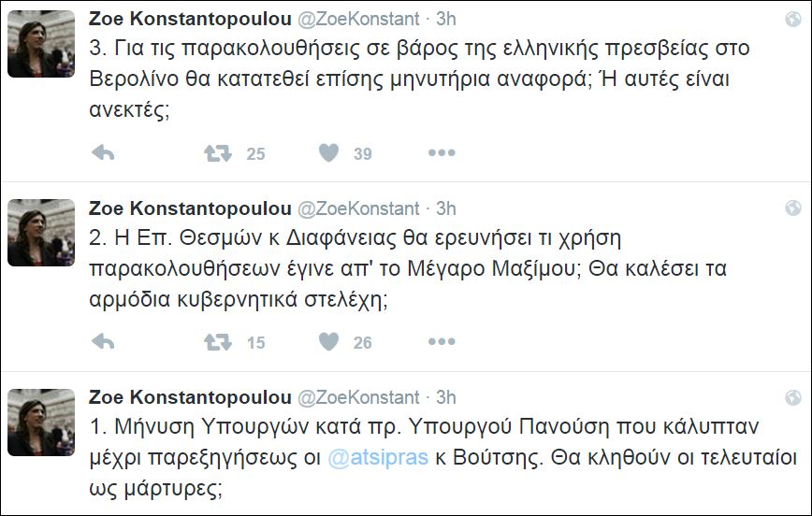The width and height of the screenshot is (812, 516).
Task: Open more options on tweet 2
Action: 442,342
